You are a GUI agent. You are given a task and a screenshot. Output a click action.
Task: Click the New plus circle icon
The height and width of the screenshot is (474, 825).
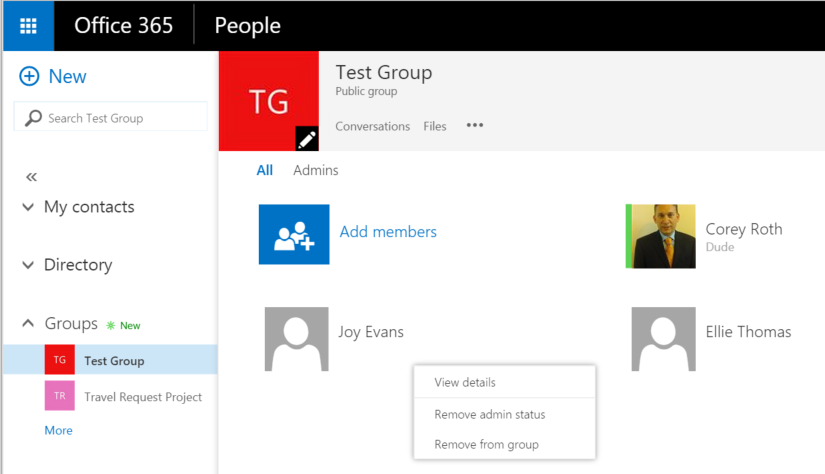point(29,76)
